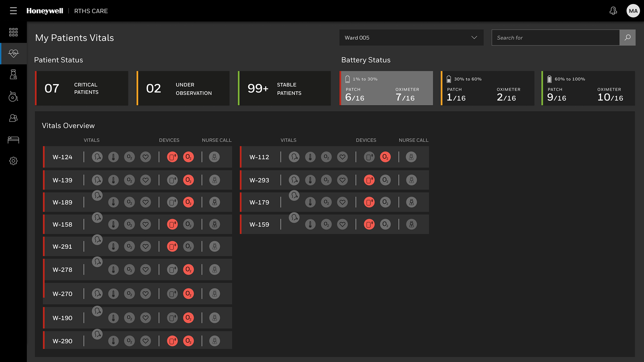Focus the Search for input field

[555, 38]
